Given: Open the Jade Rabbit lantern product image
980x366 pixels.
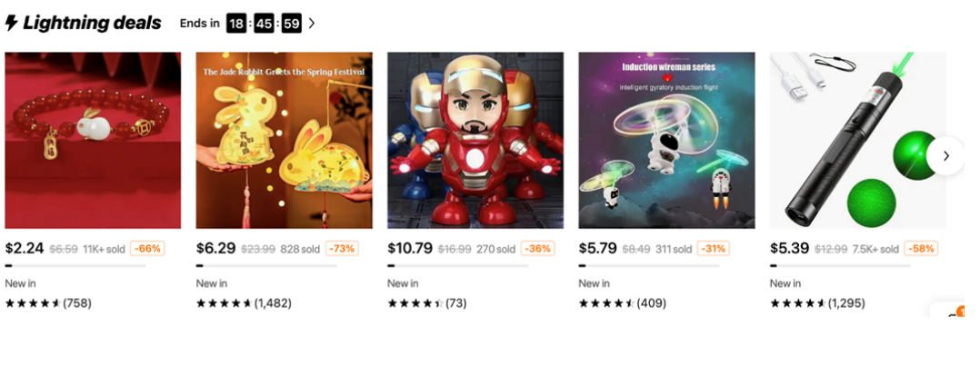Looking at the screenshot, I should [x=285, y=140].
